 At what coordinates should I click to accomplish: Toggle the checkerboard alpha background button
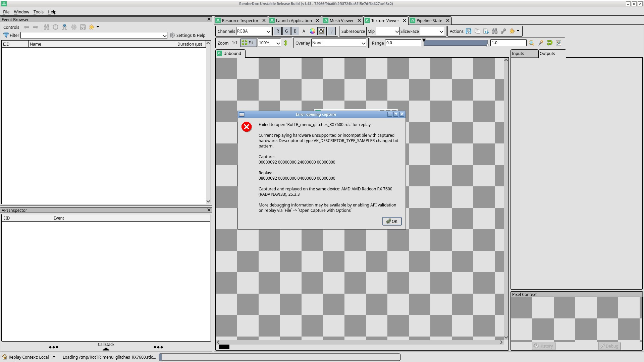pos(321,31)
